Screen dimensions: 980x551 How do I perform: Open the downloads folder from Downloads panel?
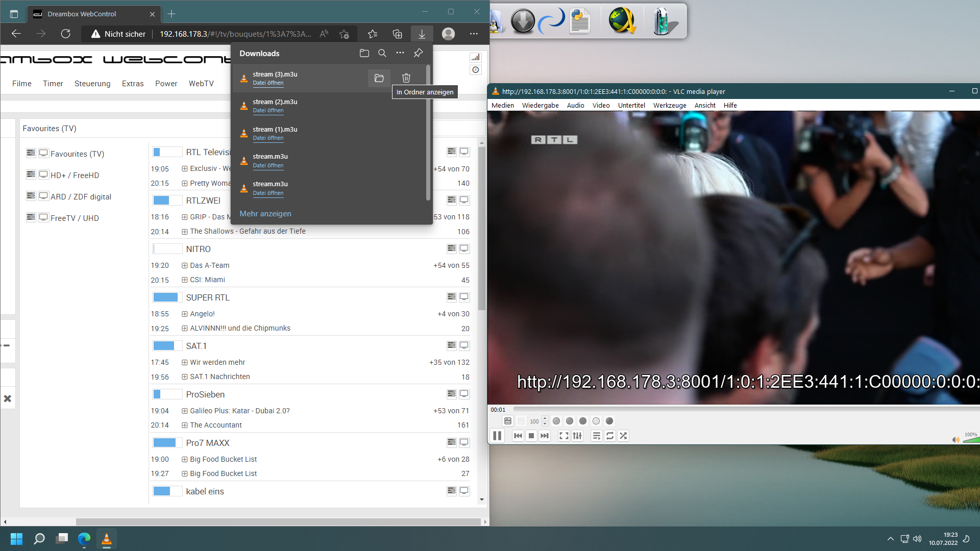click(x=364, y=53)
